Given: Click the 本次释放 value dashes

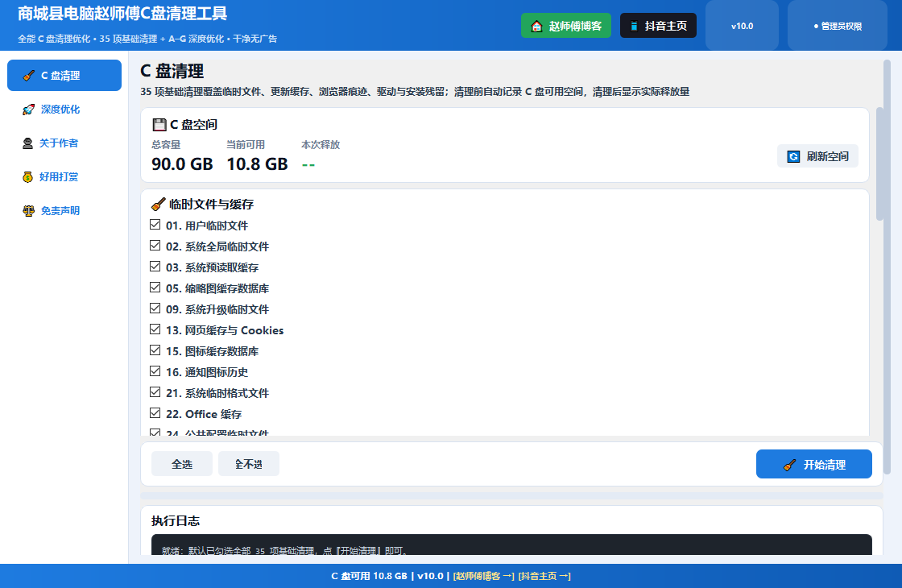Looking at the screenshot, I should click(308, 165).
